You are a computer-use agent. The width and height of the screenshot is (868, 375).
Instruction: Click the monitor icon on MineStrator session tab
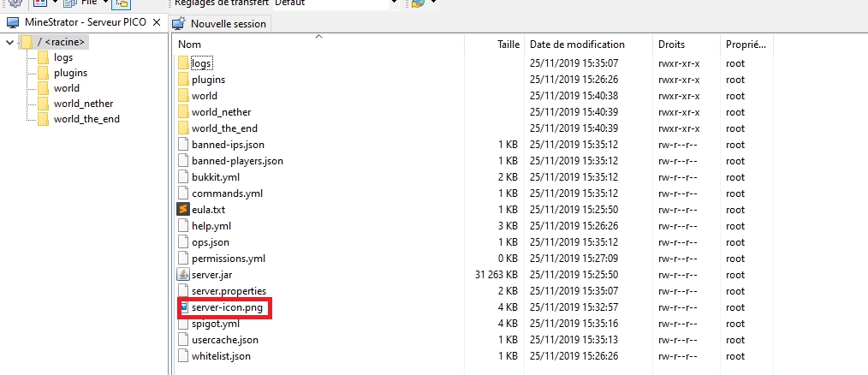coord(12,21)
